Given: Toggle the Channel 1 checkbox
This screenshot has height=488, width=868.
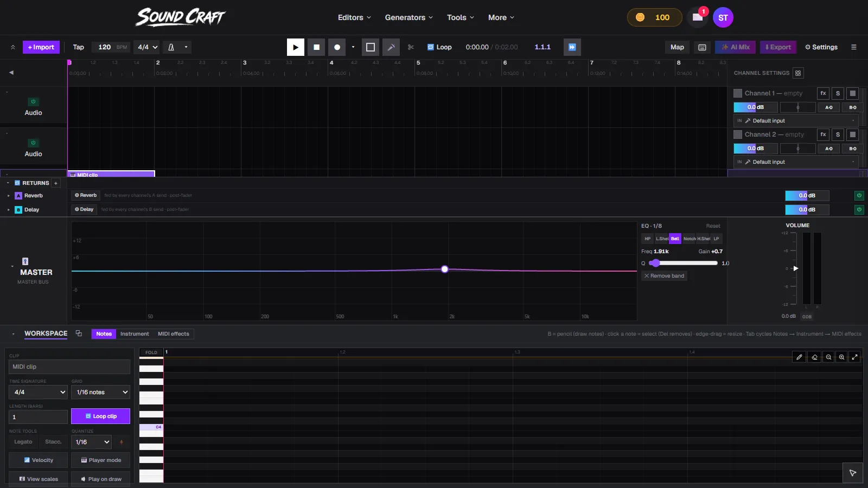Looking at the screenshot, I should 738,93.
